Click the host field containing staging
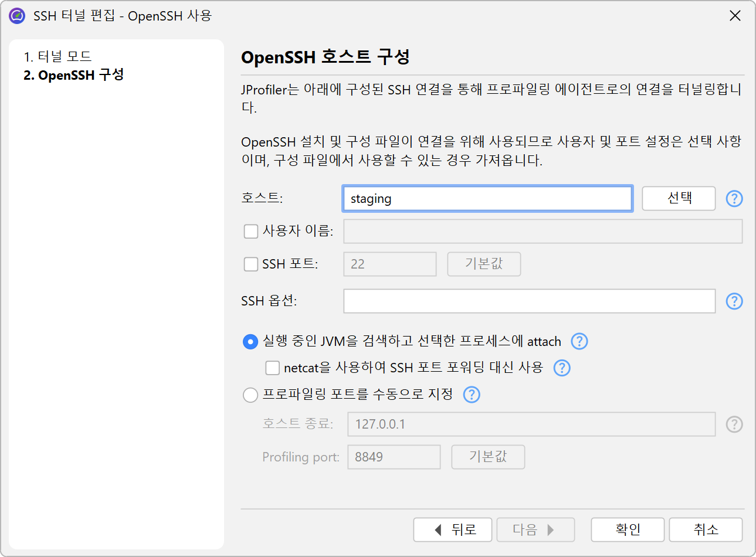 coord(487,199)
